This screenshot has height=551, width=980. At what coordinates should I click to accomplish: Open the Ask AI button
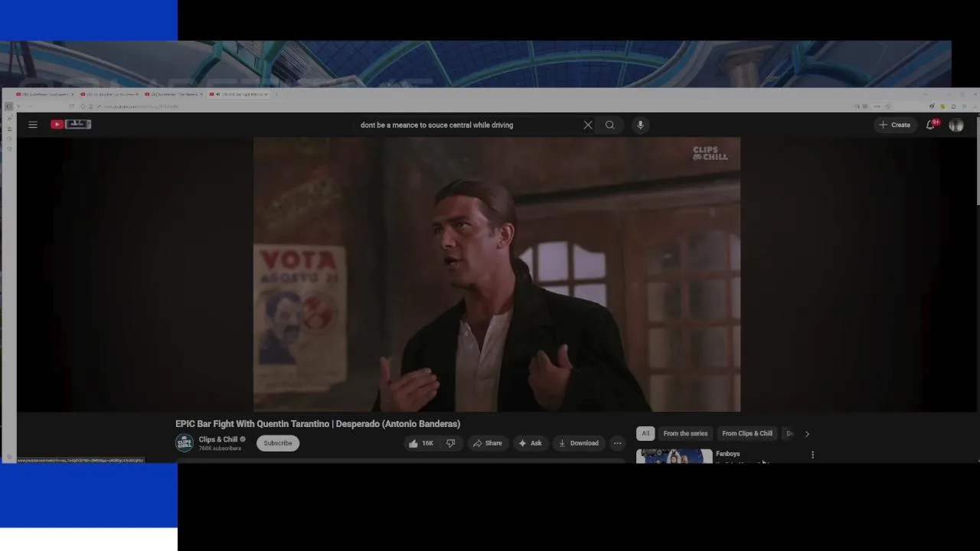(x=530, y=443)
